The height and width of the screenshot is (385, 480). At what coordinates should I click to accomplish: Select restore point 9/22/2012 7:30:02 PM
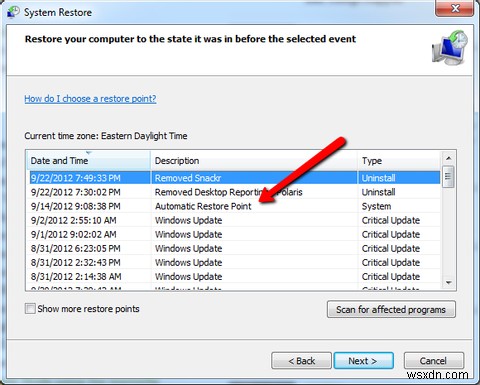(235, 192)
